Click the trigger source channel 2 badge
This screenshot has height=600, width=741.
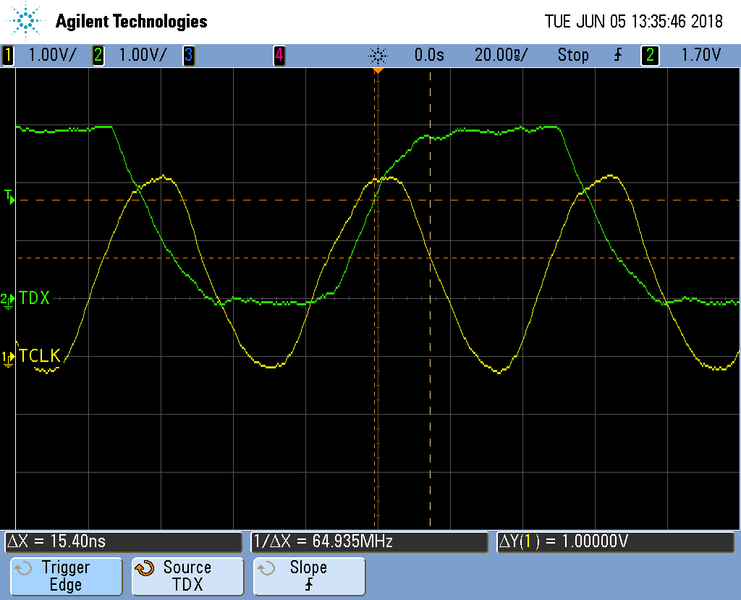tap(650, 55)
